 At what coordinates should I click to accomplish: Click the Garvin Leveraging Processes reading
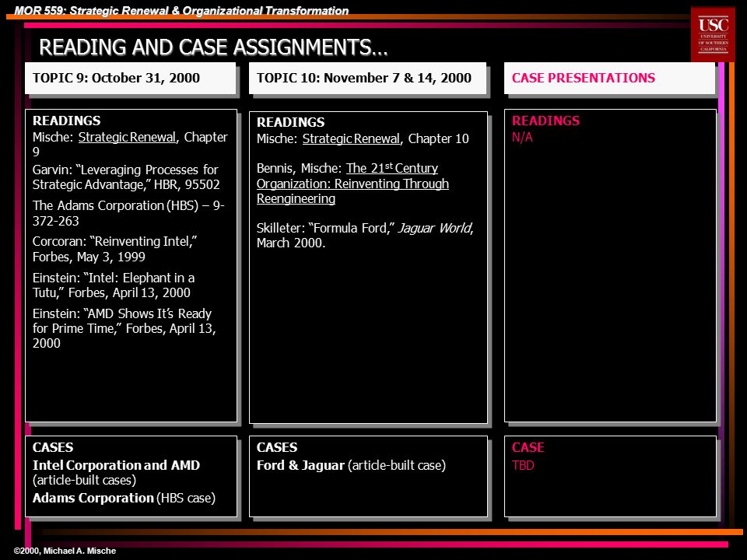click(x=126, y=177)
